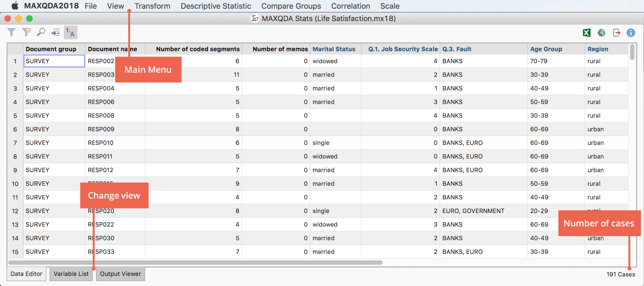The height and width of the screenshot is (286, 644).
Task: Click the filter funnel icon
Action: pyautogui.click(x=12, y=32)
